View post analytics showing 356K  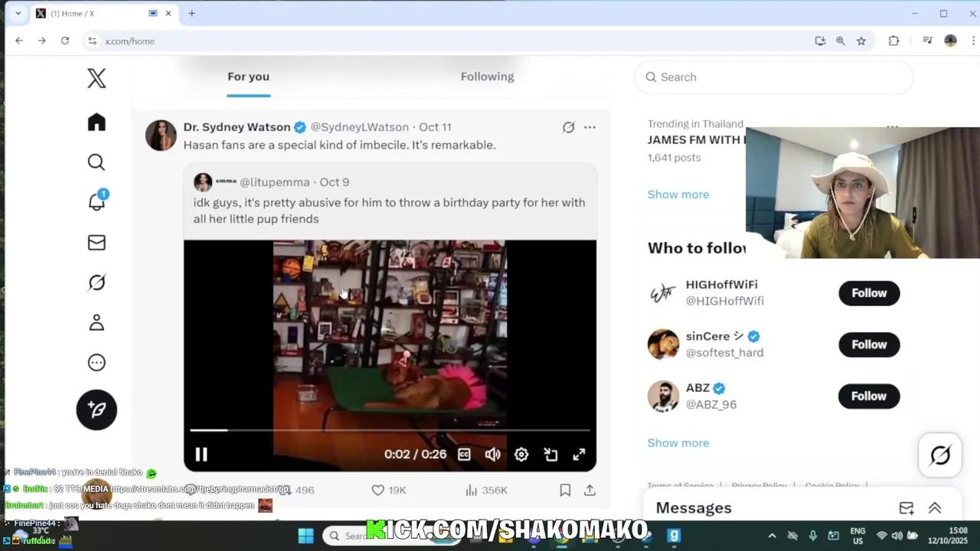(x=486, y=490)
